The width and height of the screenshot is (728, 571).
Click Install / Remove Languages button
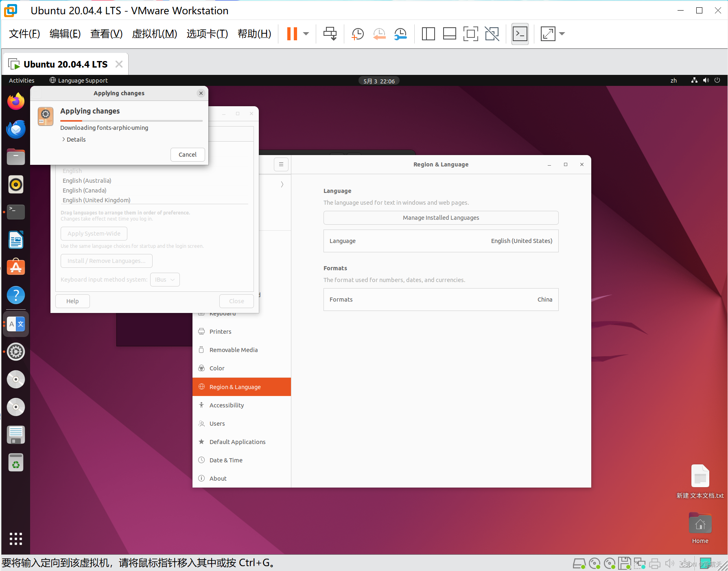coord(107,261)
